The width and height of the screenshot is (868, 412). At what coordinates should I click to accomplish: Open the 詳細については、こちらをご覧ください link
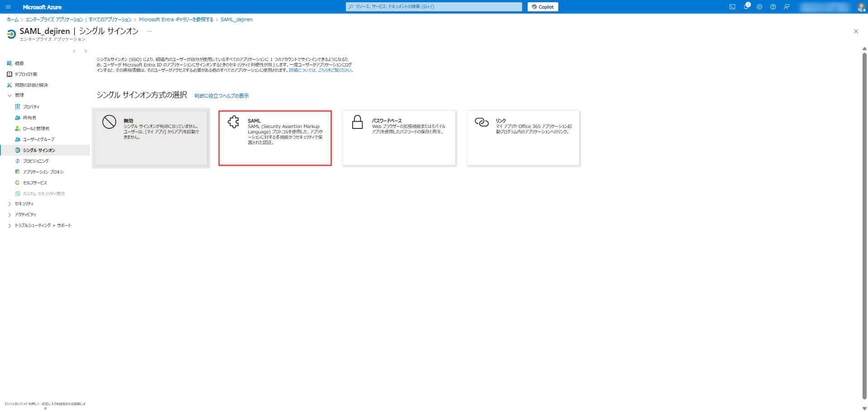[321, 70]
